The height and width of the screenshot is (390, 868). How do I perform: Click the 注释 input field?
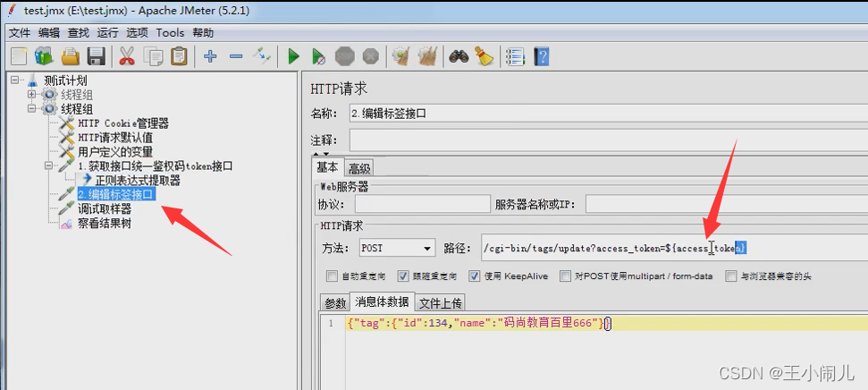pos(609,140)
